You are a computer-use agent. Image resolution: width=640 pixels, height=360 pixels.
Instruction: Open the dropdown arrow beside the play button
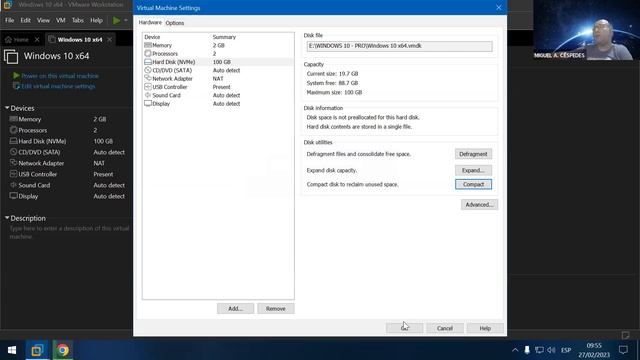coord(126,20)
